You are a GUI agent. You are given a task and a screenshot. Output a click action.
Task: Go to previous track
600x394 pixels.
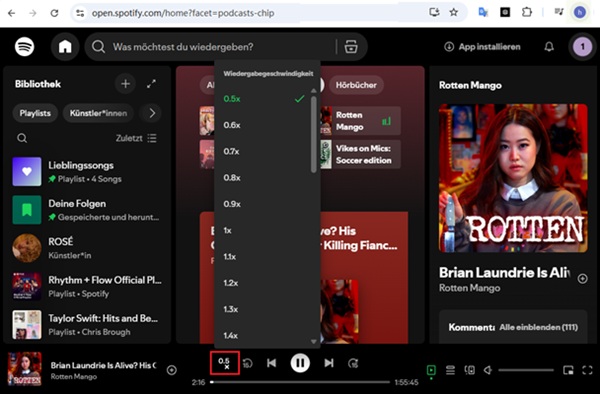coord(271,363)
